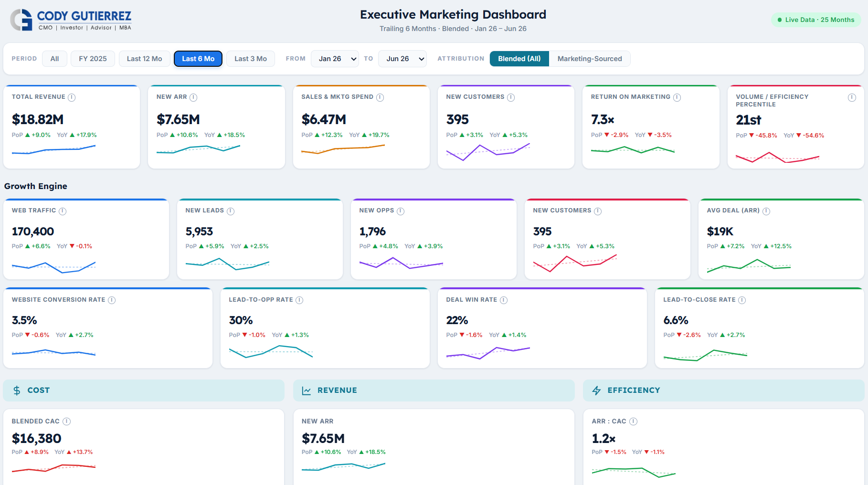This screenshot has width=868, height=485.
Task: Switch attribution to Marketing-Sourced
Action: pyautogui.click(x=590, y=59)
